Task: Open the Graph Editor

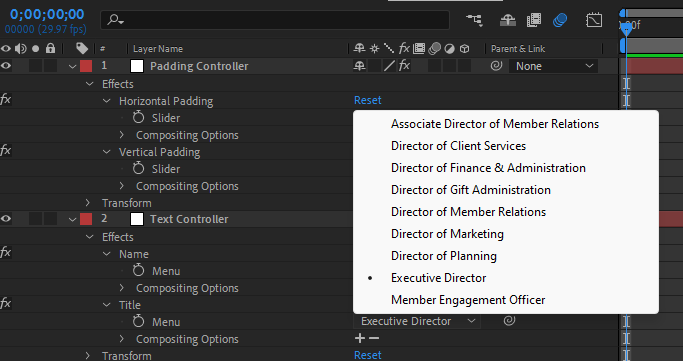Action: click(594, 20)
